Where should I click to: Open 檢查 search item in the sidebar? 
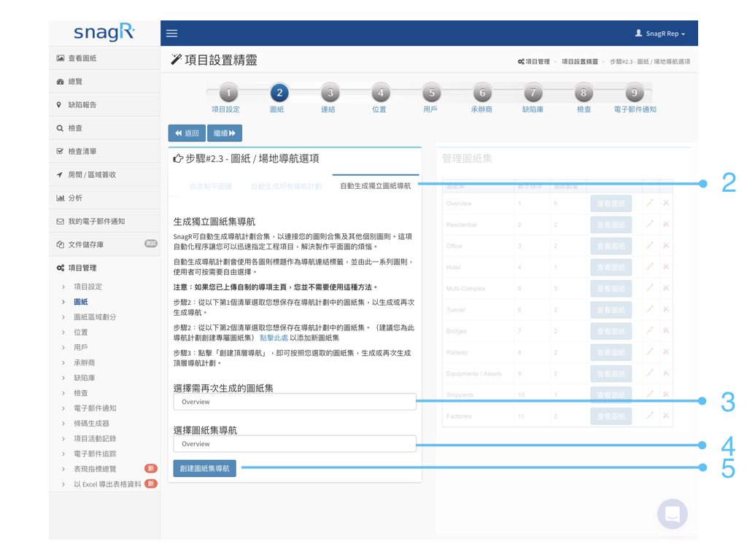coord(104,128)
